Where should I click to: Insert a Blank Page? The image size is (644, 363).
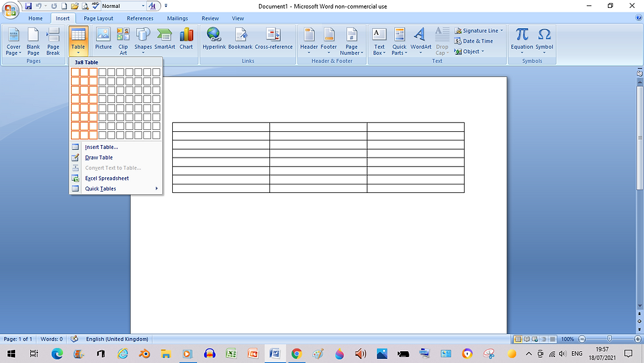pyautogui.click(x=34, y=41)
